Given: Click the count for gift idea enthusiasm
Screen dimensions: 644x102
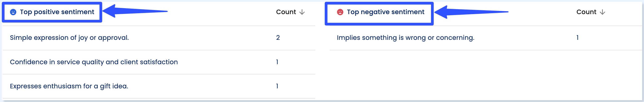Looking at the screenshot, I should (277, 86).
